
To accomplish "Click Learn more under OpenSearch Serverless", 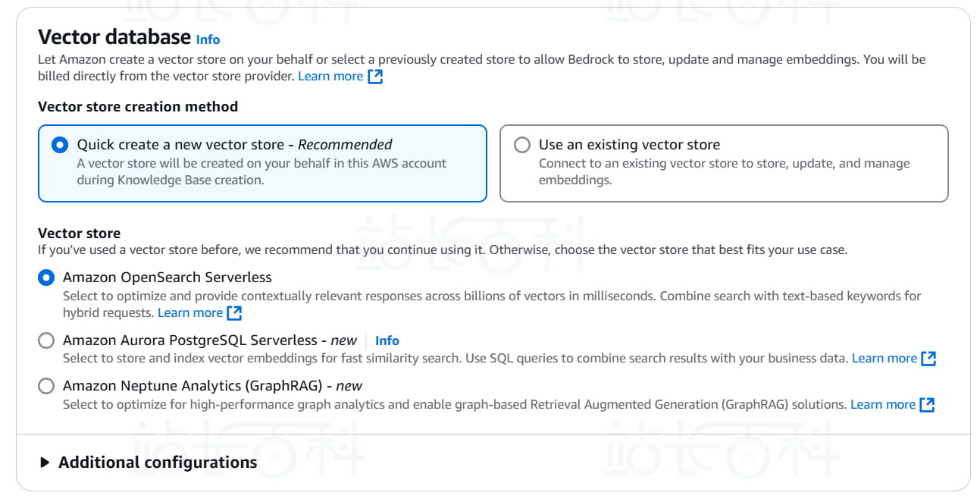I will [190, 313].
